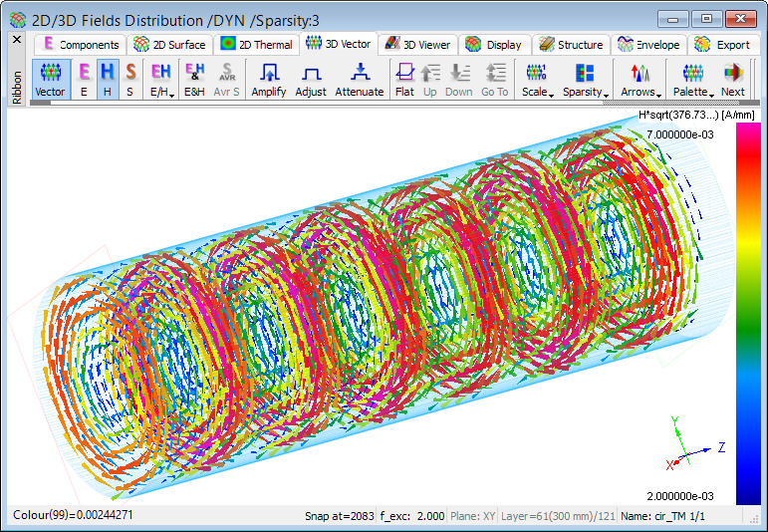Click the Adjust scale icon
Image resolution: width=768 pixels, height=532 pixels.
[x=311, y=79]
